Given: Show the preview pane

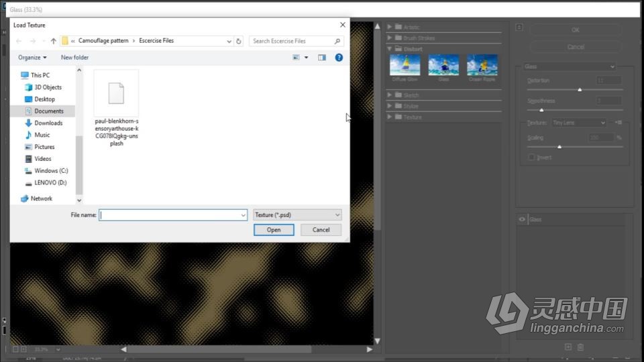Looking at the screenshot, I should click(x=322, y=58).
